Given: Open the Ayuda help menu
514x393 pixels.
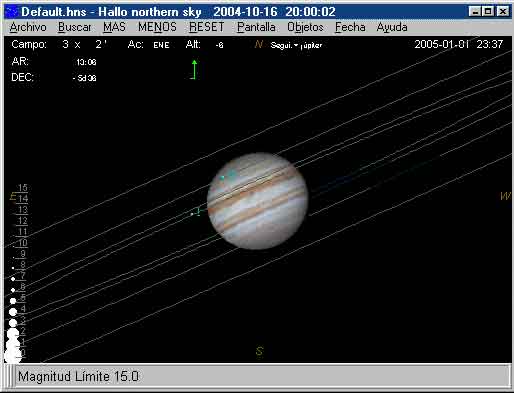Looking at the screenshot, I should tap(392, 27).
